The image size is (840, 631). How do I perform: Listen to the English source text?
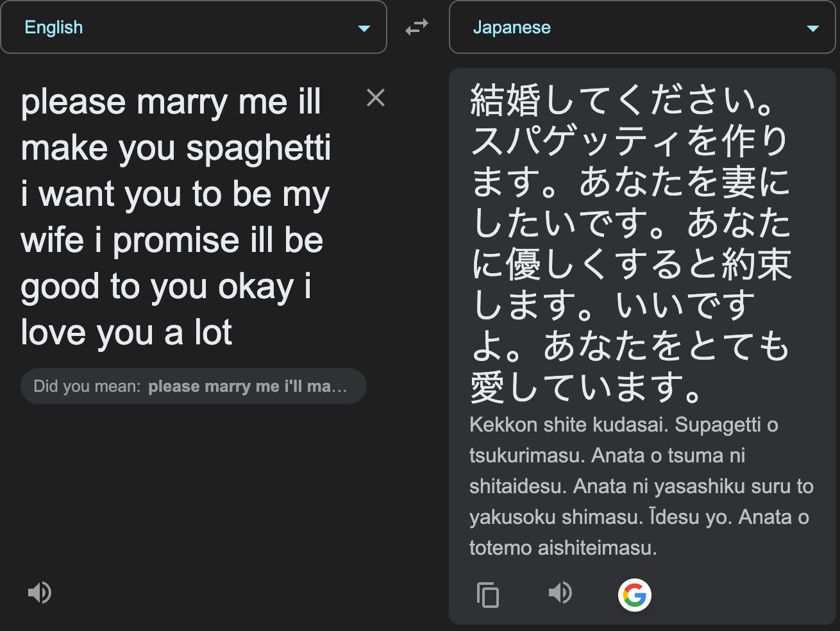pyautogui.click(x=39, y=593)
